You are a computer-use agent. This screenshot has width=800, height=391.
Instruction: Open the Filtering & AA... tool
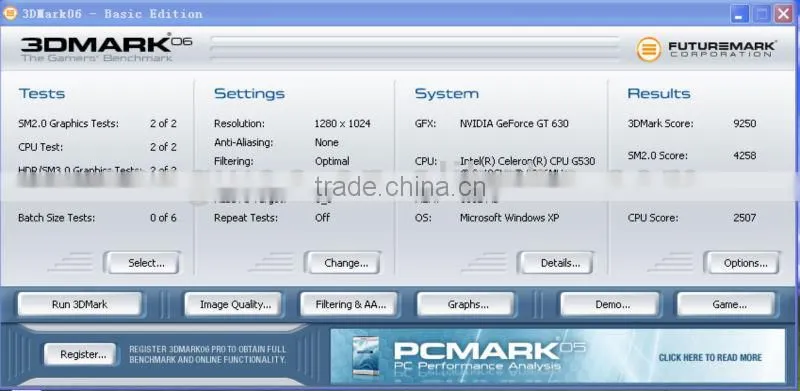tap(349, 304)
